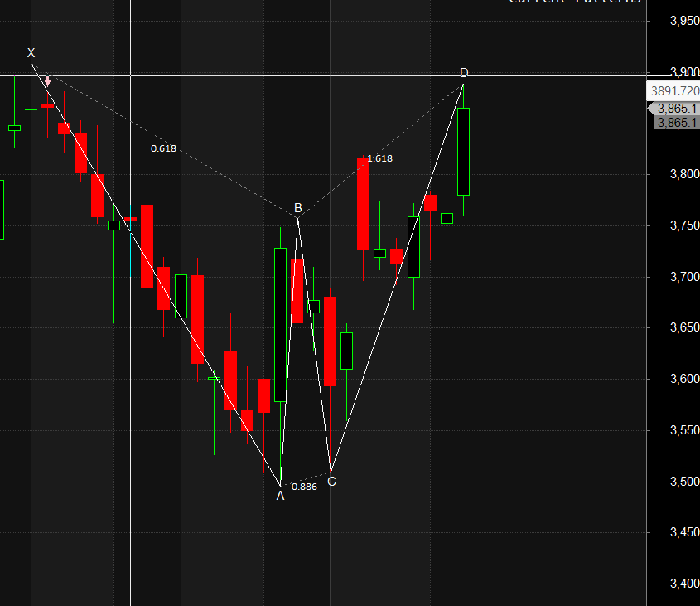Select the B point label of the pattern

click(x=297, y=207)
